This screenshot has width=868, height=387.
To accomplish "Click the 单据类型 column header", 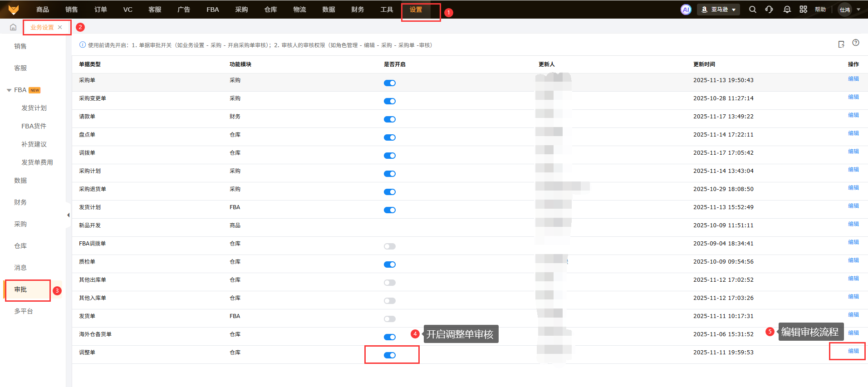I will pos(90,64).
